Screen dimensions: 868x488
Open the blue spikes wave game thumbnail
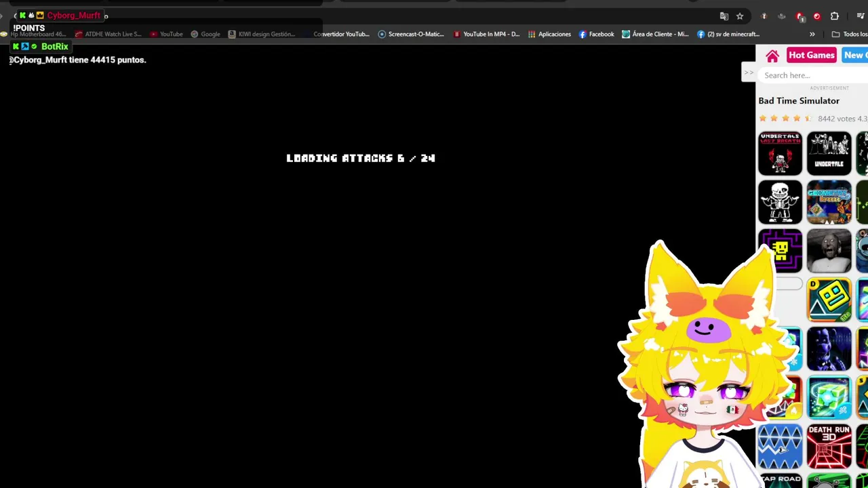[x=780, y=446]
